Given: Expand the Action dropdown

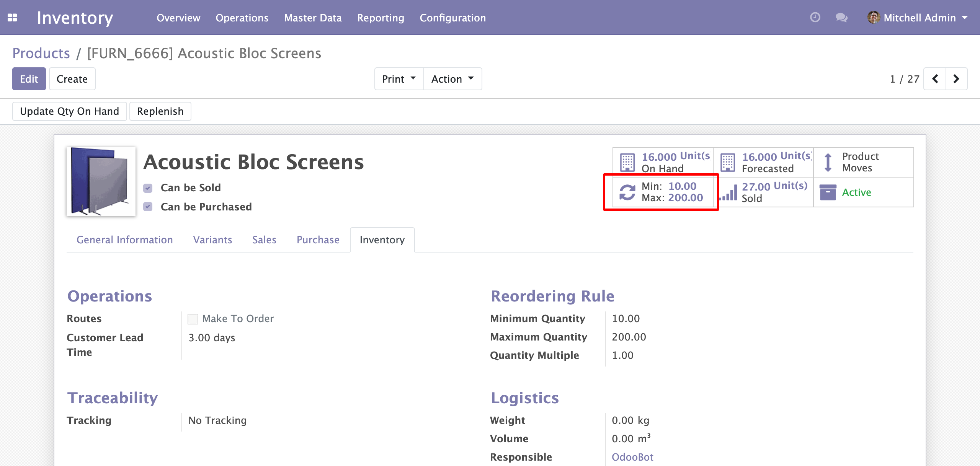Looking at the screenshot, I should tap(452, 79).
